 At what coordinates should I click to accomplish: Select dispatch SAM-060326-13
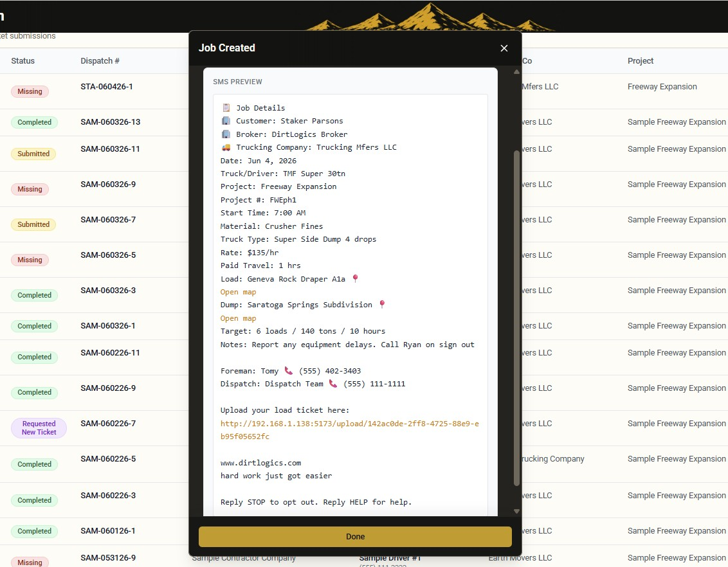[x=110, y=122]
